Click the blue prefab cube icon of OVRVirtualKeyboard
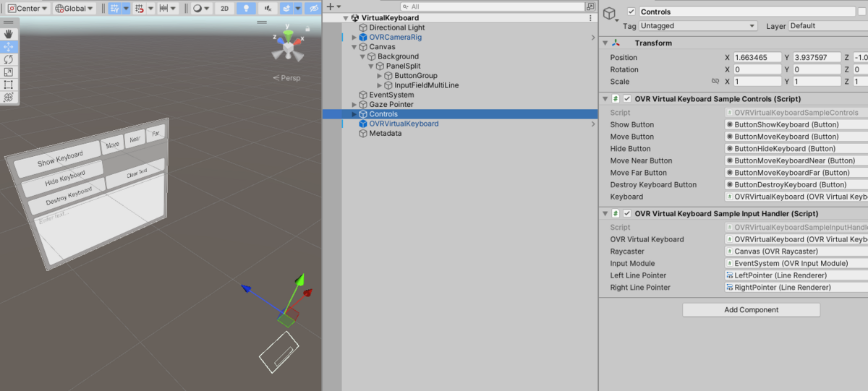The image size is (868, 391). 363,124
